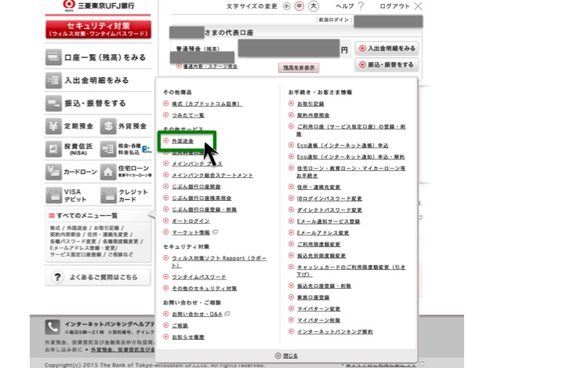Image resolution: width=588 pixels, height=368 pixels.
Task: Open メインバンク総合ステートメント link
Action: 212,175
